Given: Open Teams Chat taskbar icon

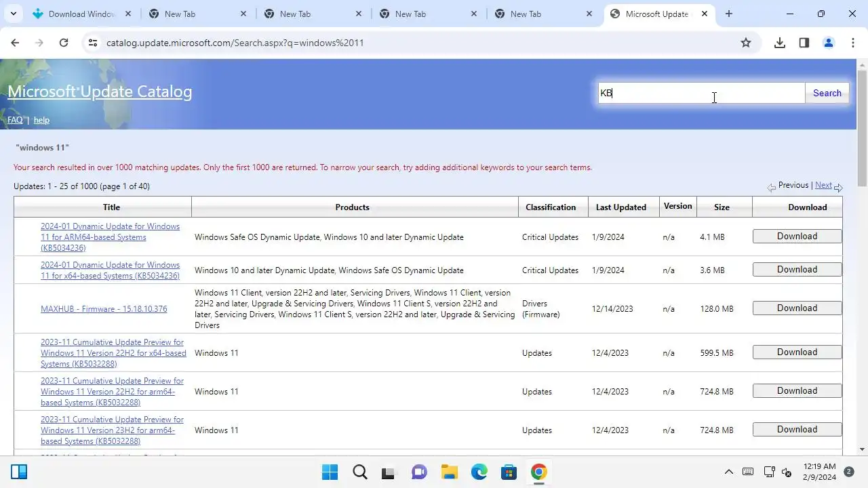Looking at the screenshot, I should [x=420, y=472].
